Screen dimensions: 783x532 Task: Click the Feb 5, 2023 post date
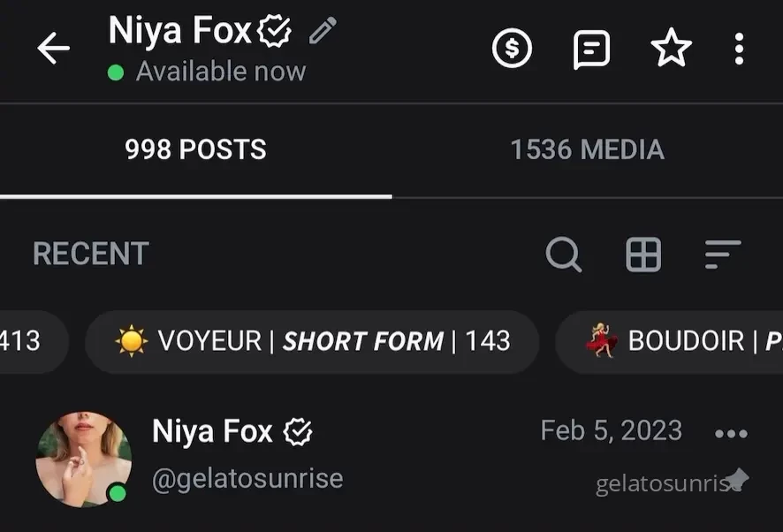pyautogui.click(x=611, y=431)
